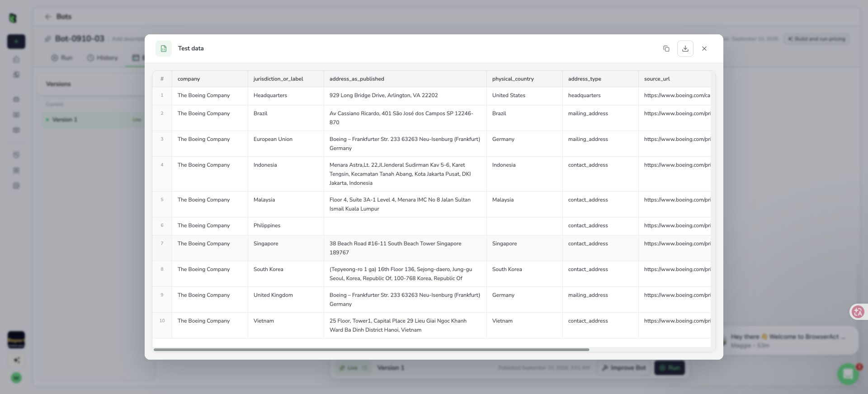The height and width of the screenshot is (394, 868).
Task: Select the Philippines jurisdiction cell
Action: click(286, 226)
